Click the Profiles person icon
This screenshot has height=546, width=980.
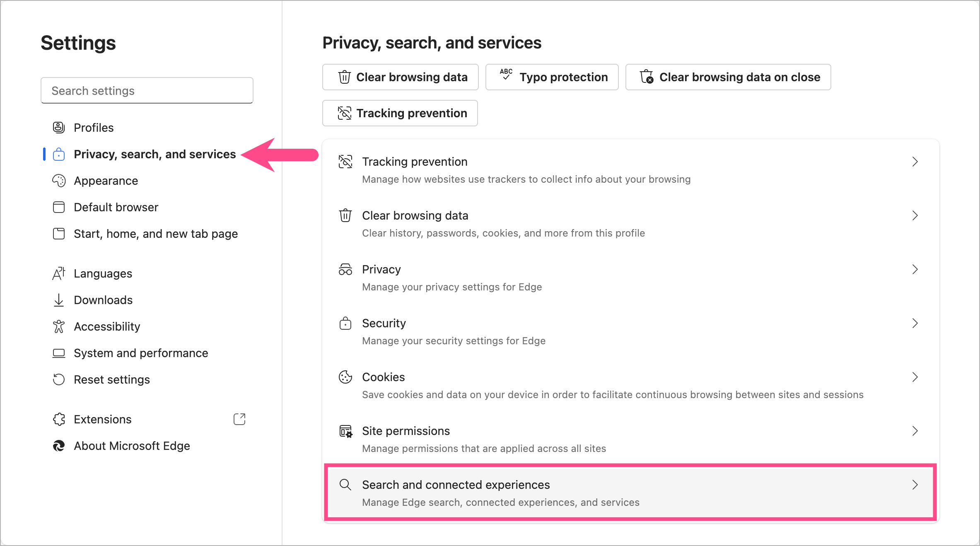[x=59, y=128]
